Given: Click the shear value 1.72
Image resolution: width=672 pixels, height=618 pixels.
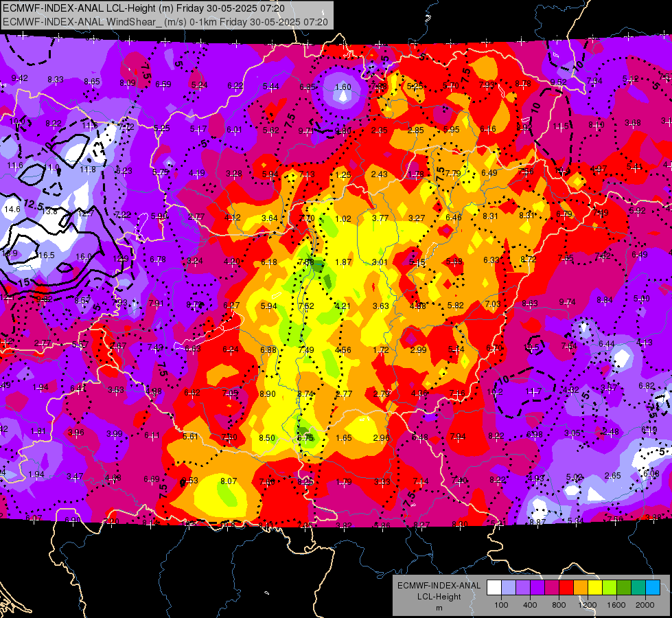Looking at the screenshot, I should tap(381, 350).
